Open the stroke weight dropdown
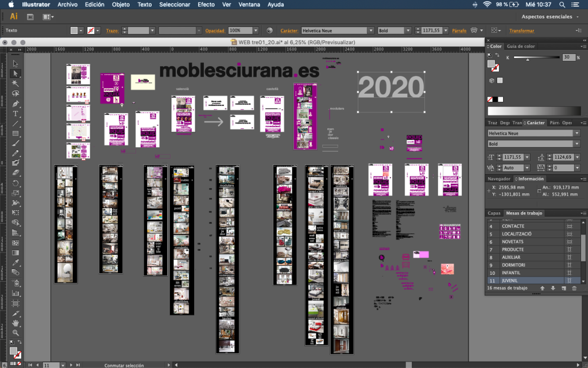Viewport: 588px width, 368px height. click(x=152, y=30)
